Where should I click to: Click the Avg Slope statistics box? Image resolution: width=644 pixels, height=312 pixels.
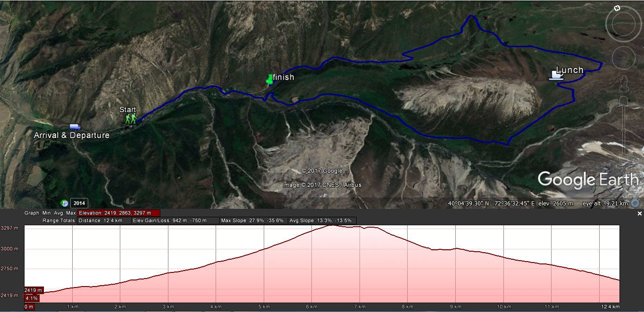click(321, 221)
